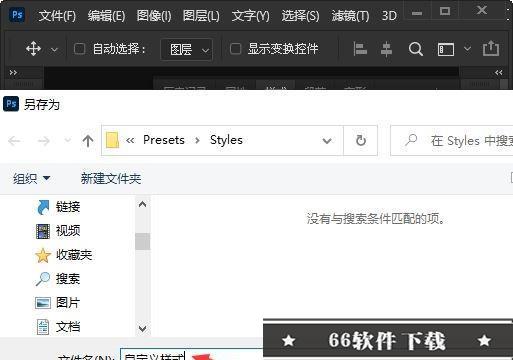Collapse the right panels double-arrow

coord(499,72)
